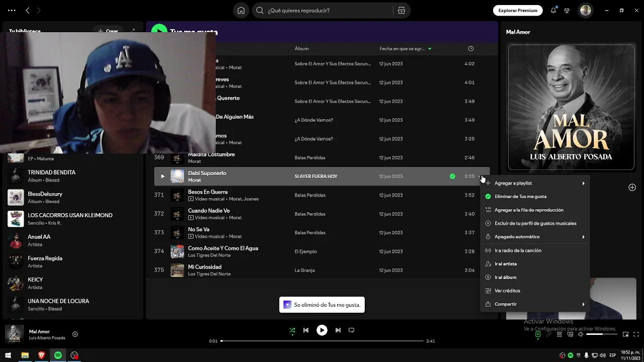Toggle the Now Playing view icon
This screenshot has width=644, height=362.
538,334
